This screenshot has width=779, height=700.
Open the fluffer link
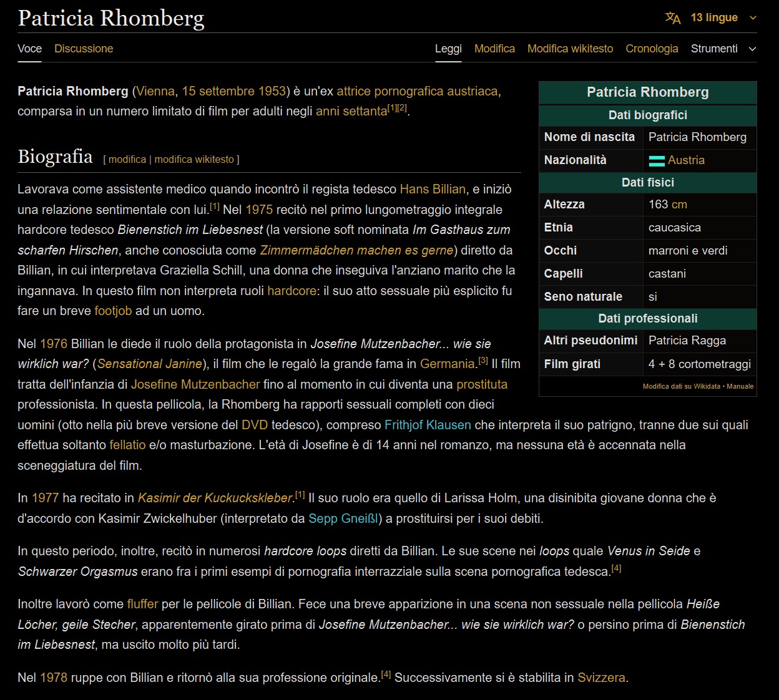point(142,604)
